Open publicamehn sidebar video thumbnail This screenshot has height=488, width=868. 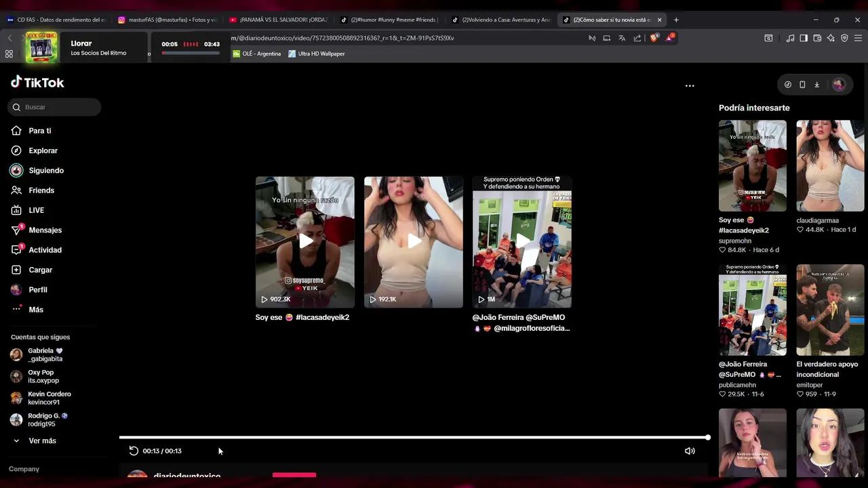753,310
